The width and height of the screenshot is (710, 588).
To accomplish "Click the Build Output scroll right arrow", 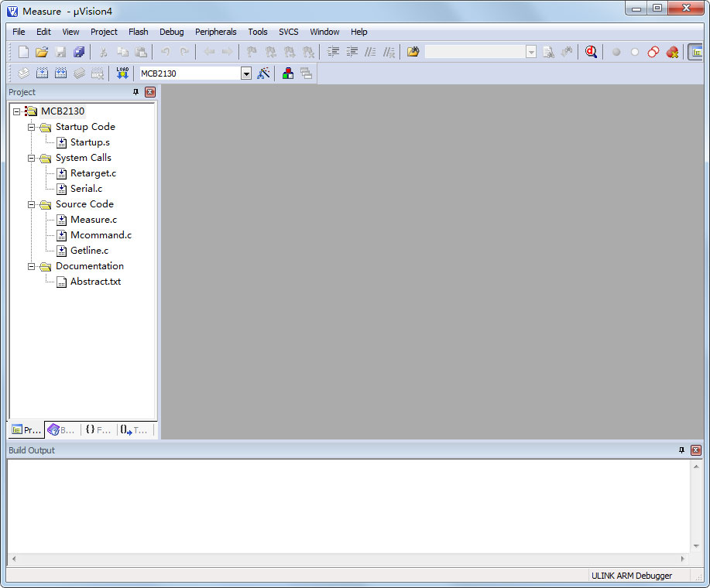I will click(x=683, y=559).
